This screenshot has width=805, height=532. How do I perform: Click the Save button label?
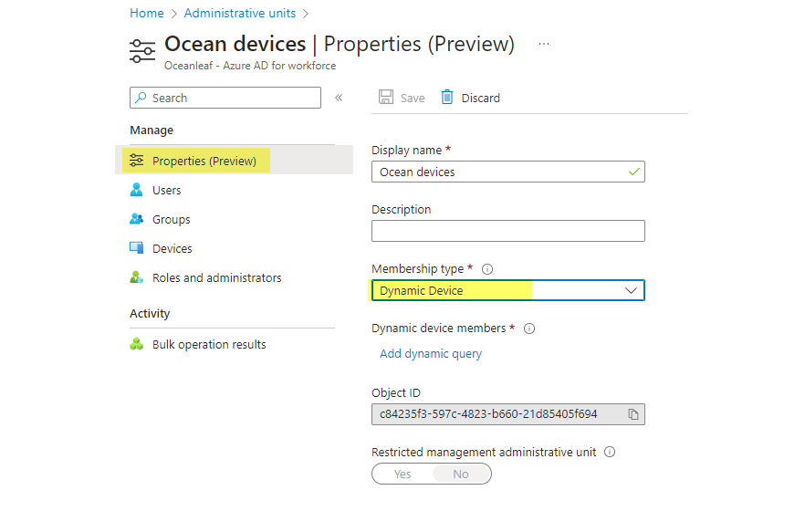413,98
